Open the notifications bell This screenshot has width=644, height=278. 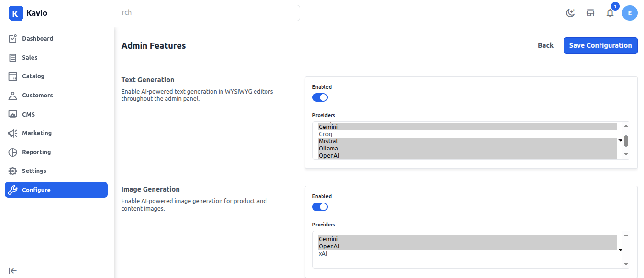(x=610, y=13)
